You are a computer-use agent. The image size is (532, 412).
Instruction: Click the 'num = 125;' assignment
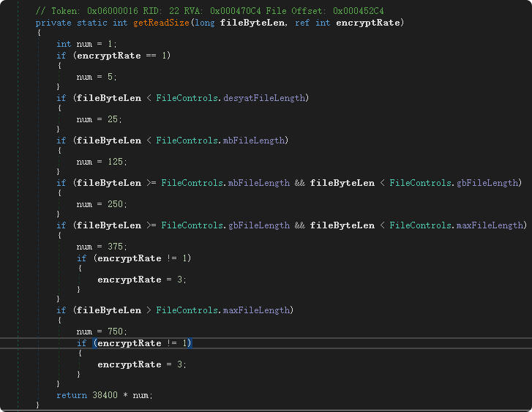pyautogui.click(x=102, y=161)
